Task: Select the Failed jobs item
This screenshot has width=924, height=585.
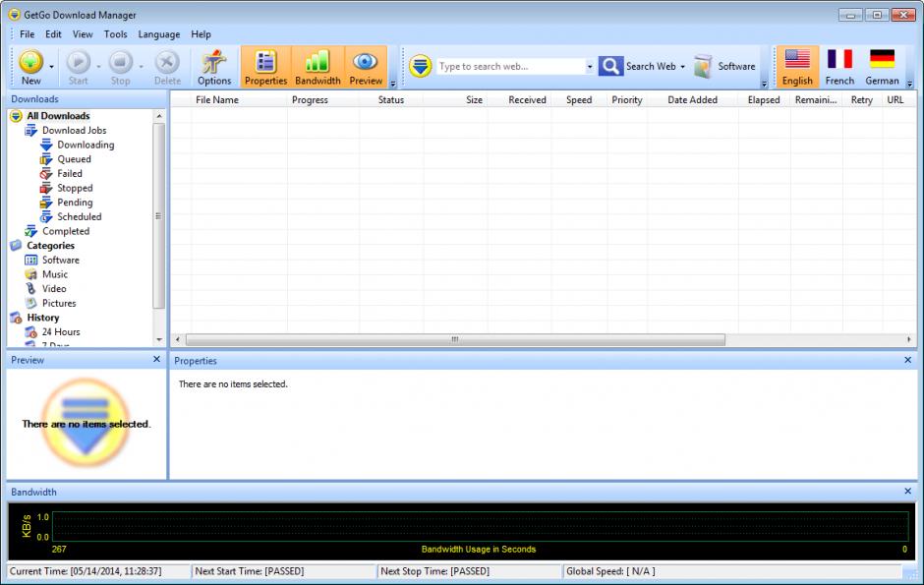Action: click(x=70, y=173)
